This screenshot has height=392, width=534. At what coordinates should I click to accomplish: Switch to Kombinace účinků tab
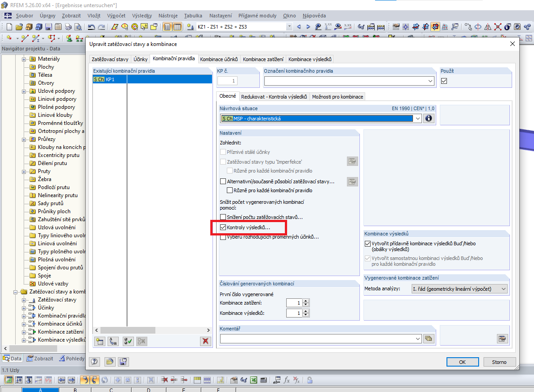pyautogui.click(x=219, y=59)
